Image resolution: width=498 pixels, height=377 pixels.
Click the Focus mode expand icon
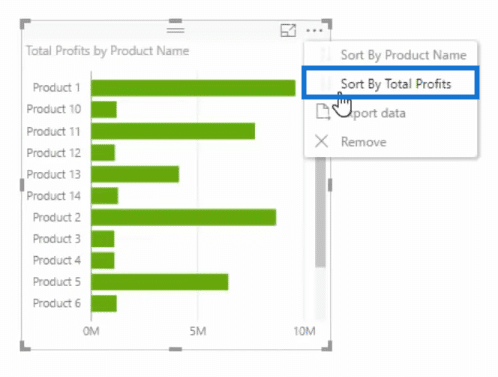[288, 30]
